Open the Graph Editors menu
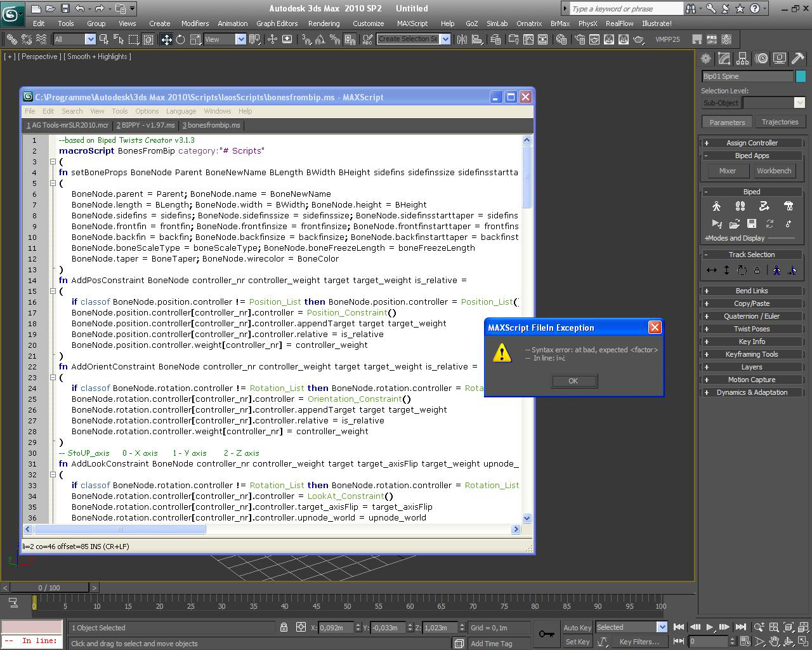This screenshot has height=650, width=812. point(277,23)
